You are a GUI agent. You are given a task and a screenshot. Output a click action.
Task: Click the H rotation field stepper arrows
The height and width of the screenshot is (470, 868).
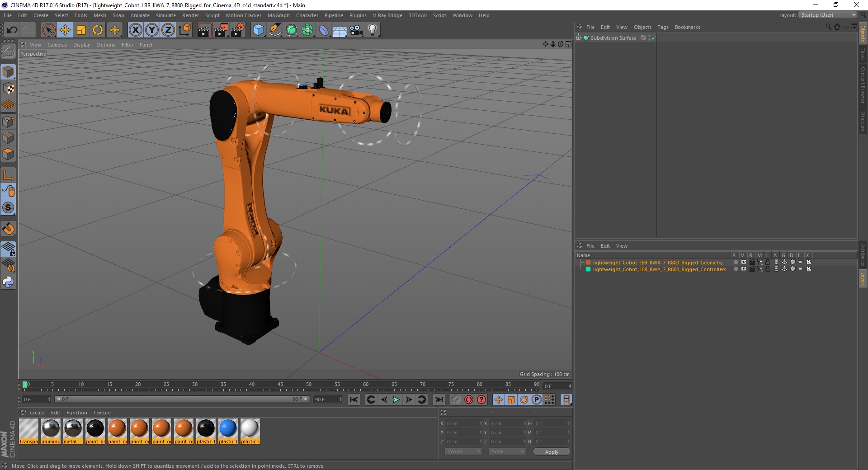[x=568, y=423]
